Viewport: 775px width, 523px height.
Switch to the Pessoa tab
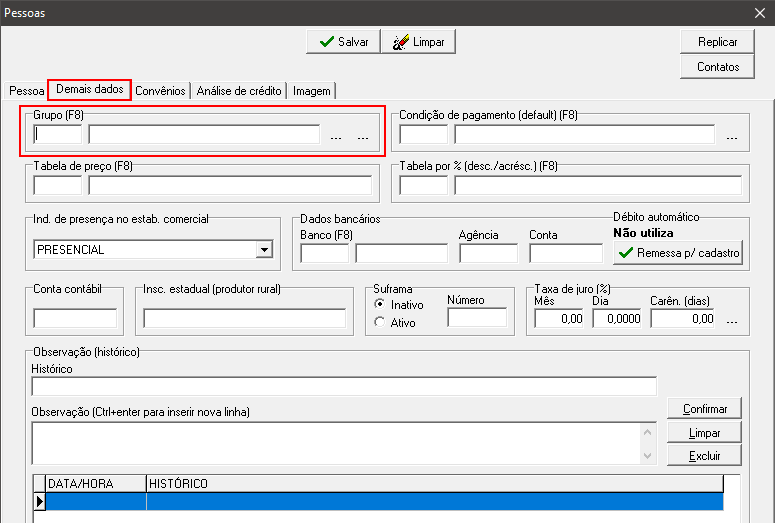coord(26,91)
